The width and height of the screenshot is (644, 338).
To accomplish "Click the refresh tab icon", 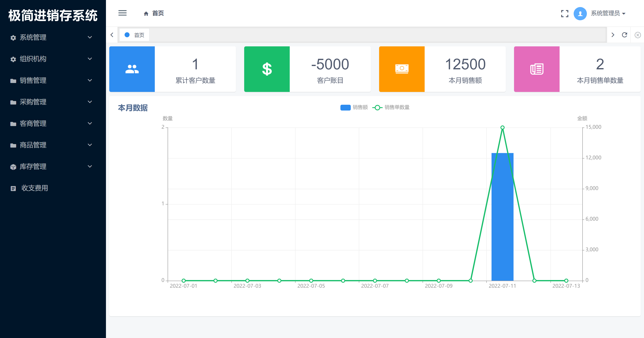I will (625, 35).
